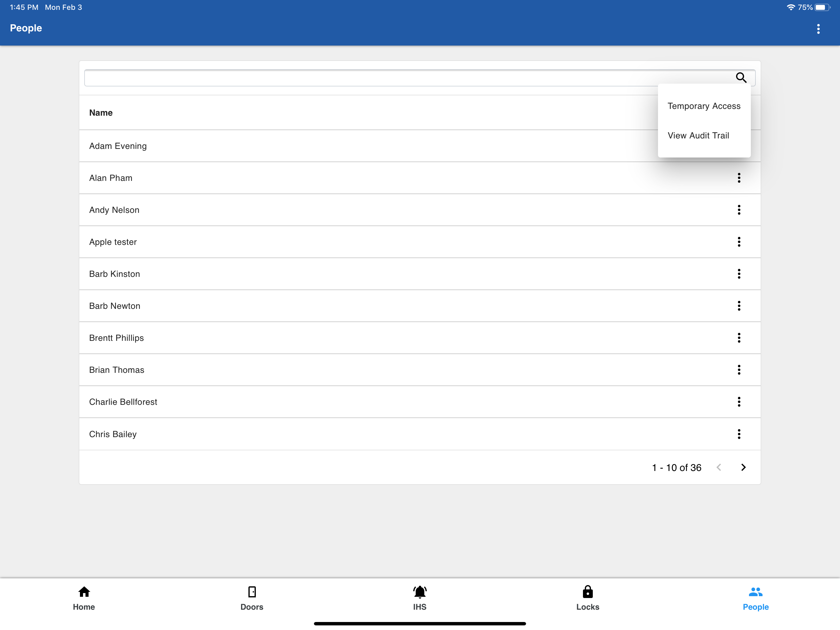
Task: Click the search magnifier icon
Action: [x=741, y=78]
